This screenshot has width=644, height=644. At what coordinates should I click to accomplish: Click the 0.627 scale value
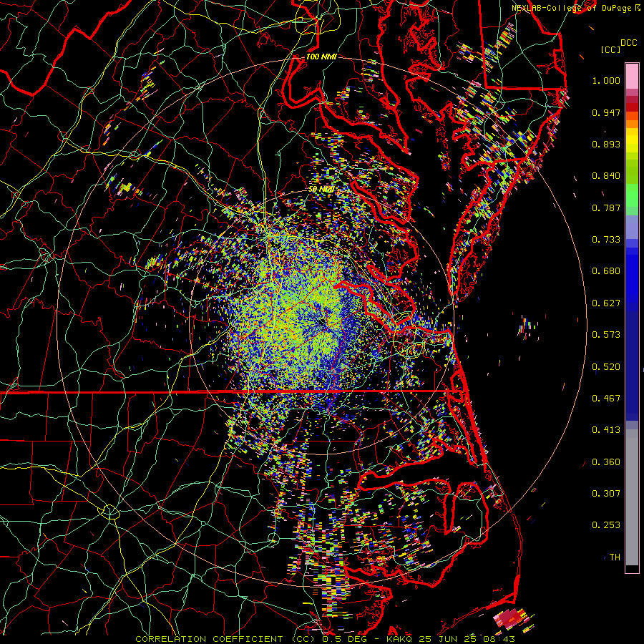(606, 303)
